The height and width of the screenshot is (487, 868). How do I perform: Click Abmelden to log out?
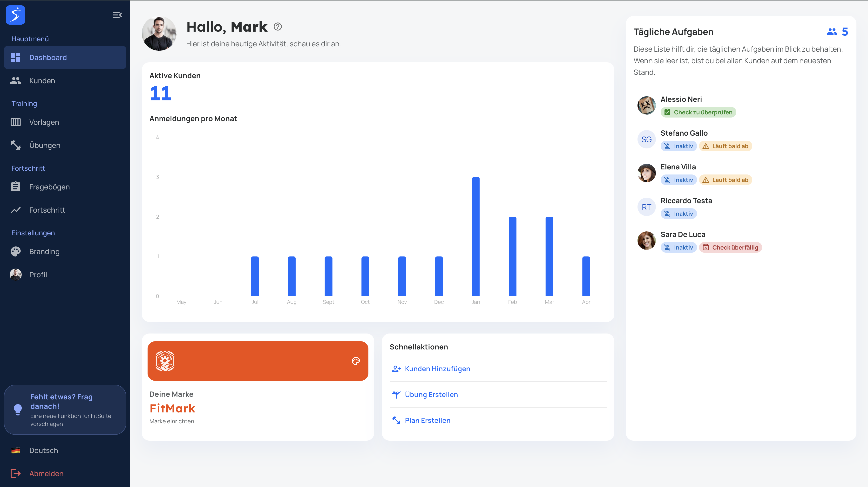[65, 473]
